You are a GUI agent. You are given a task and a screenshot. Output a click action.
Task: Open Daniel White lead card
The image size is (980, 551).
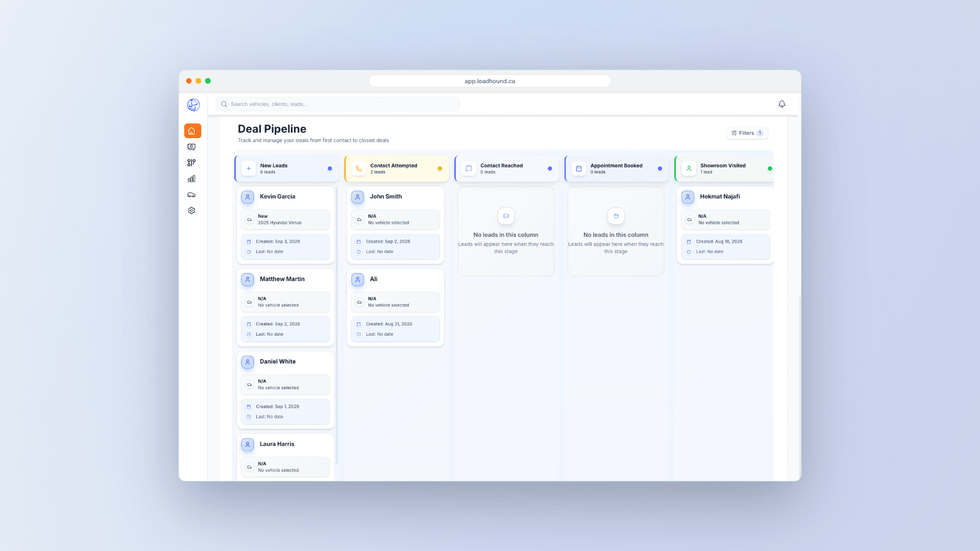coord(285,390)
